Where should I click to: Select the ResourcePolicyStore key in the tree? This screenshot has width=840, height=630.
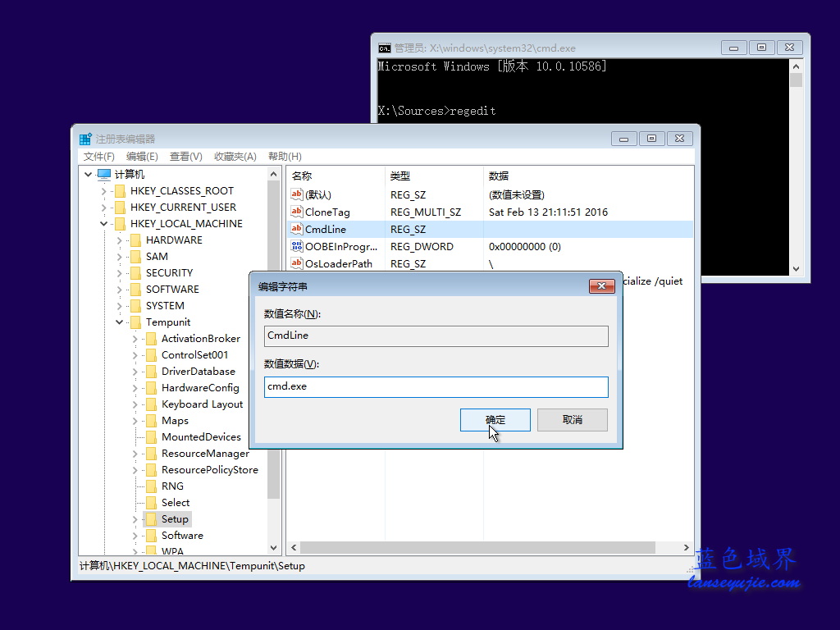[x=209, y=470]
